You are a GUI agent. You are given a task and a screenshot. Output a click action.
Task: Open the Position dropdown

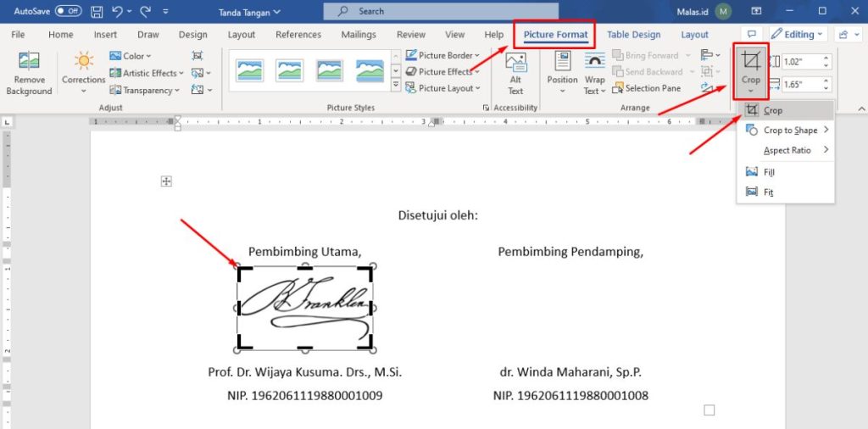(562, 74)
